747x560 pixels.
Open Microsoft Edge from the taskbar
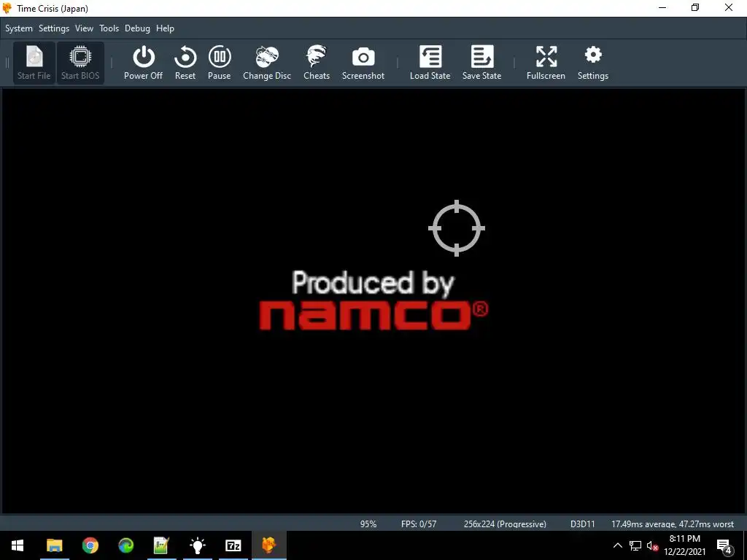click(x=125, y=545)
